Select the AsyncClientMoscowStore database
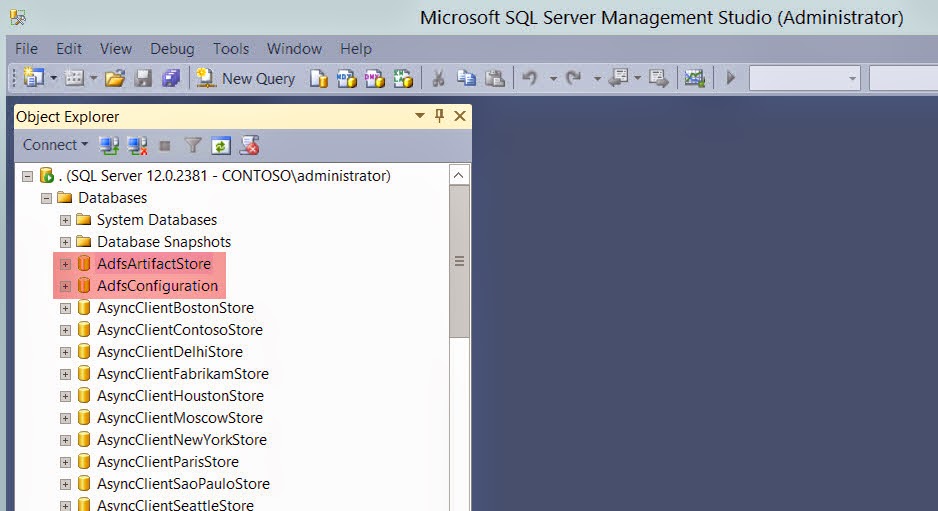This screenshot has height=511, width=938. pos(180,418)
